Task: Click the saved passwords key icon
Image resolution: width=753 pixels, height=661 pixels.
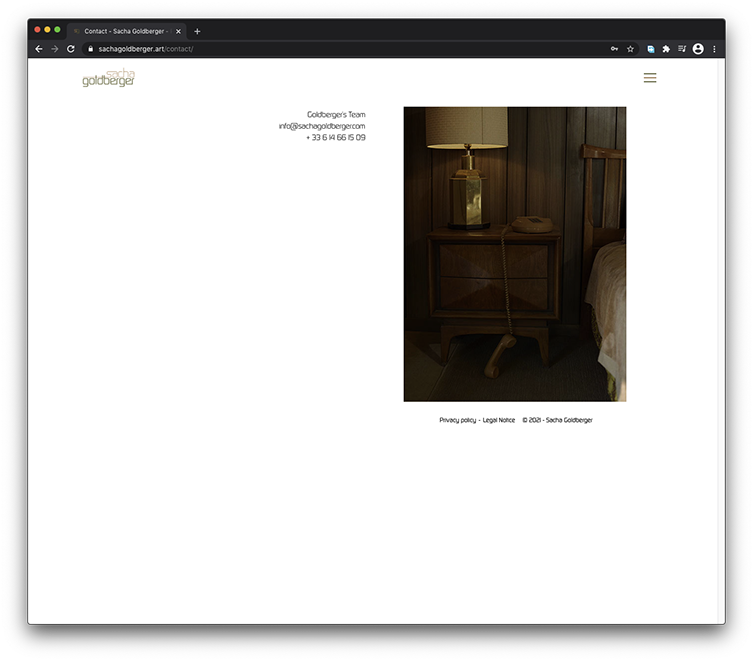Action: point(613,48)
